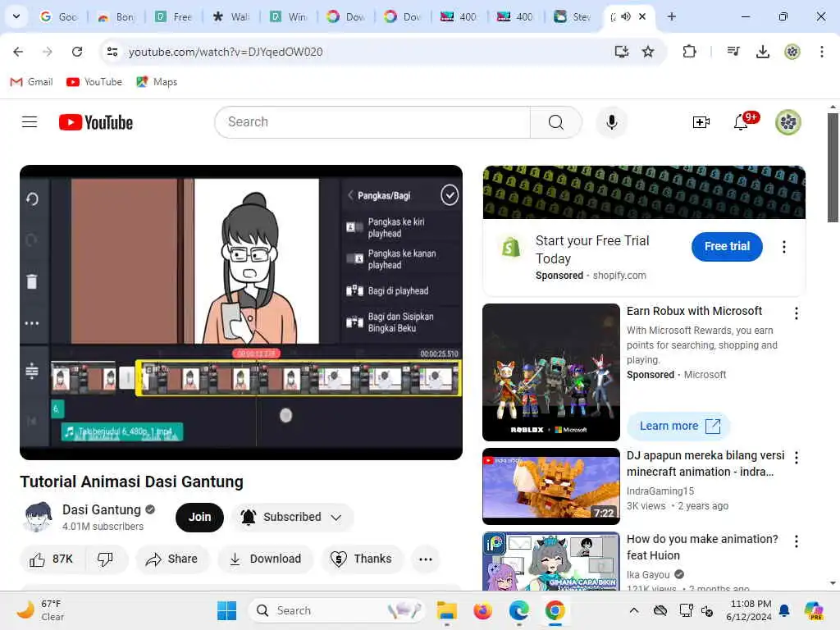Viewport: 840px width, 630px height.
Task: Show hidden system tray icons chevron
Action: click(634, 610)
